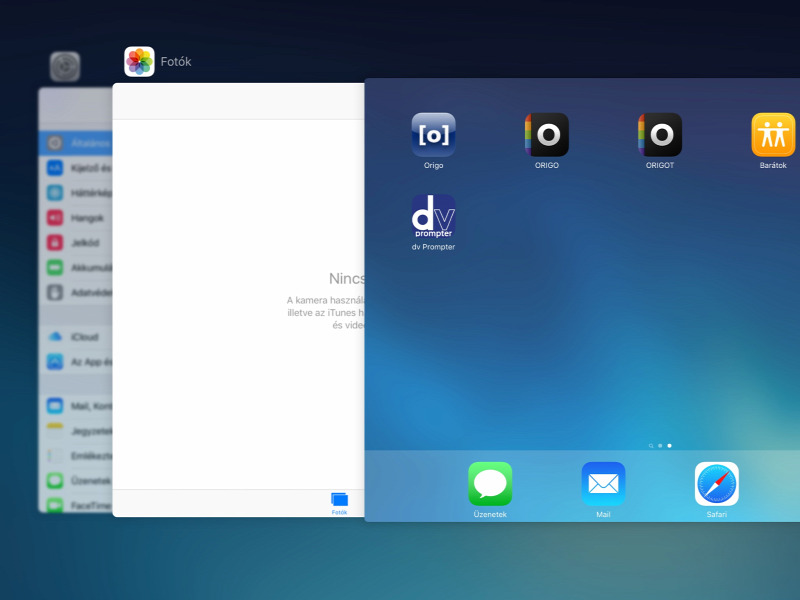
Task: Tap the blurred Settings gear app icon
Action: [65, 66]
